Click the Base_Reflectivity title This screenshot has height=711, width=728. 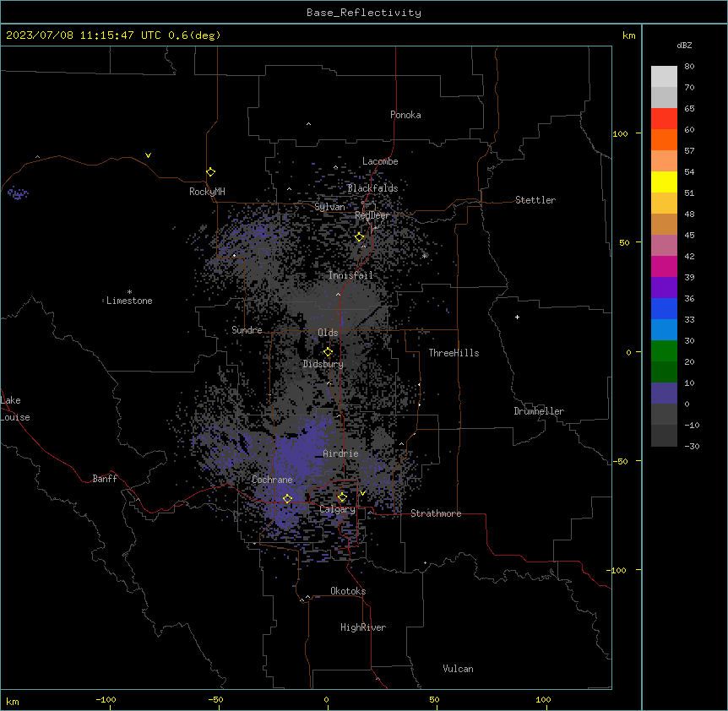364,13
